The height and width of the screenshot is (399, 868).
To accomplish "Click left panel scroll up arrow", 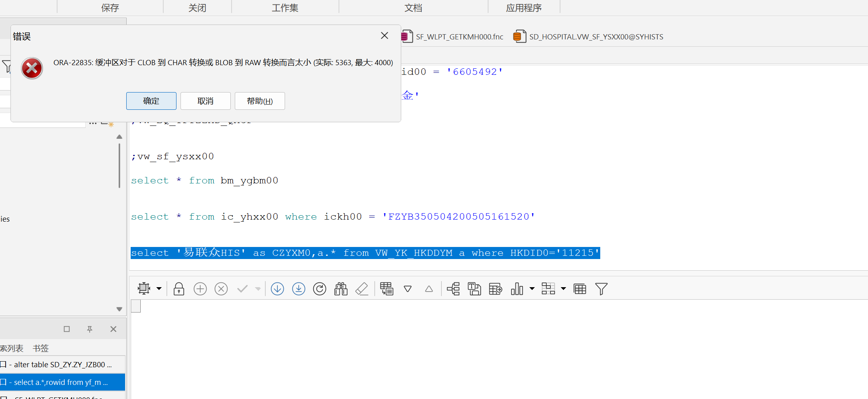I will click(119, 137).
